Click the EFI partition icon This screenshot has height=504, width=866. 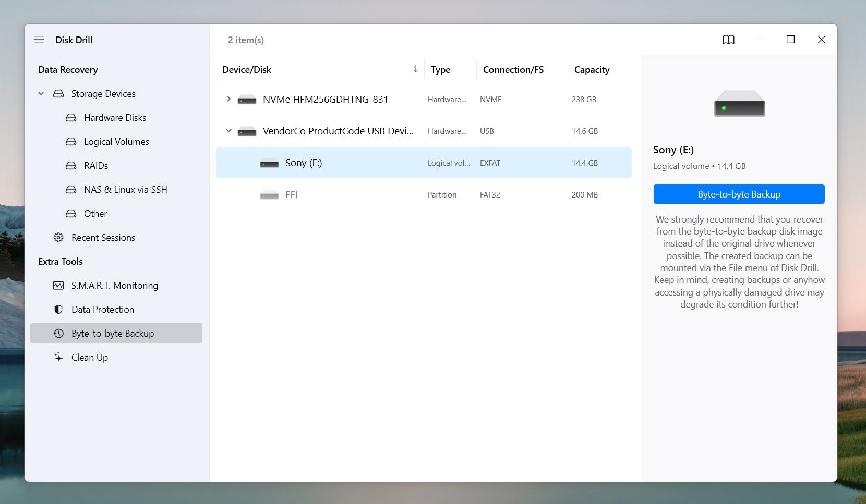[x=269, y=195]
